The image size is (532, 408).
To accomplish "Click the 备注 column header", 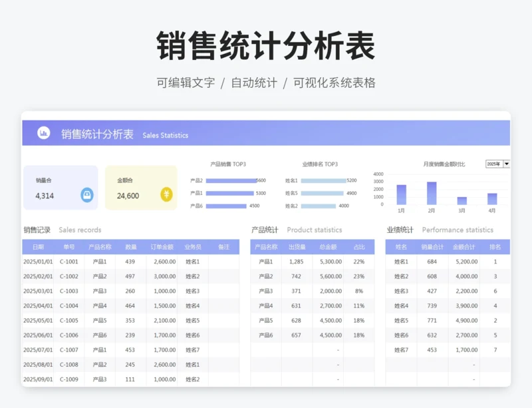I will pyautogui.click(x=224, y=247).
